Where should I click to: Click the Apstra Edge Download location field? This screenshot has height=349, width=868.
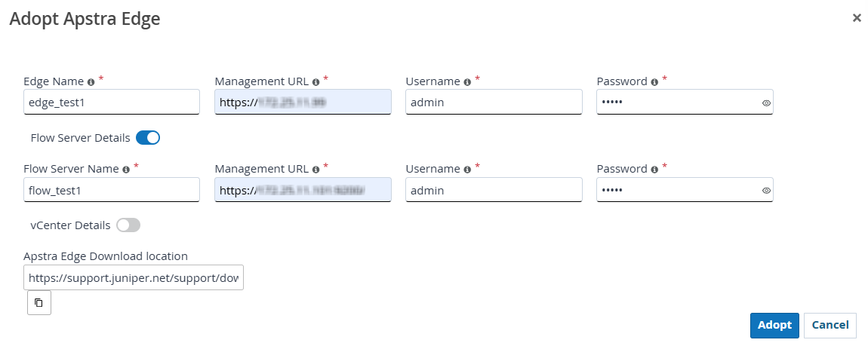click(x=134, y=279)
